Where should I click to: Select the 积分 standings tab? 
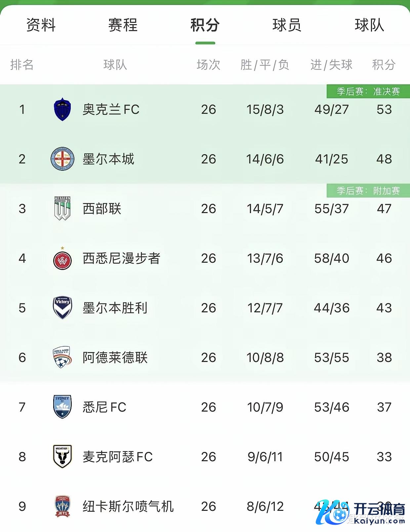coord(205,25)
